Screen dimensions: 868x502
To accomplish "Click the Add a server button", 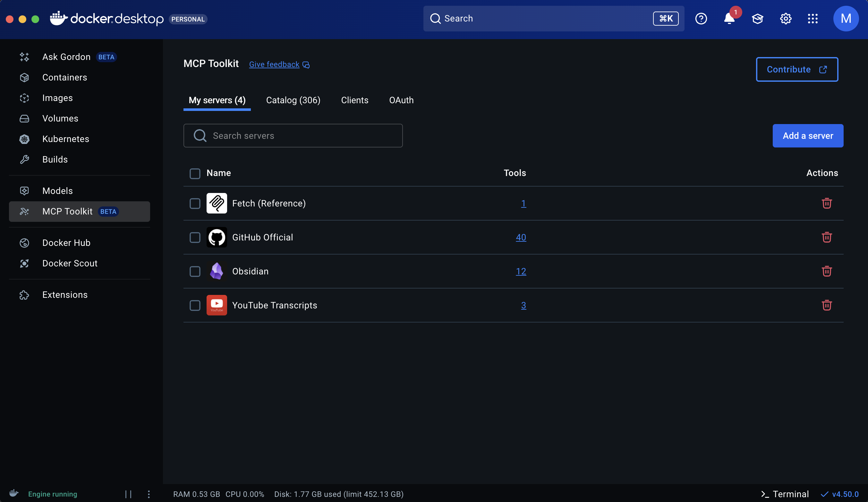I will 807,136.
